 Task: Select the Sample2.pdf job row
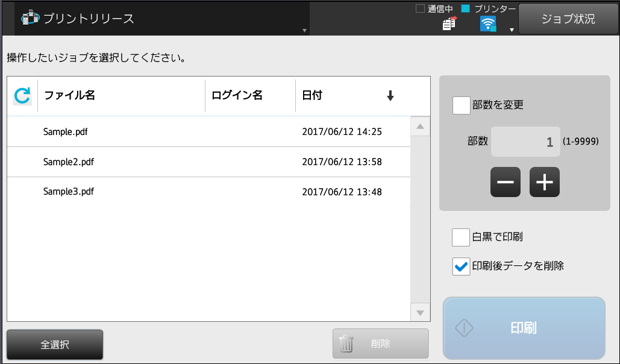click(x=208, y=162)
